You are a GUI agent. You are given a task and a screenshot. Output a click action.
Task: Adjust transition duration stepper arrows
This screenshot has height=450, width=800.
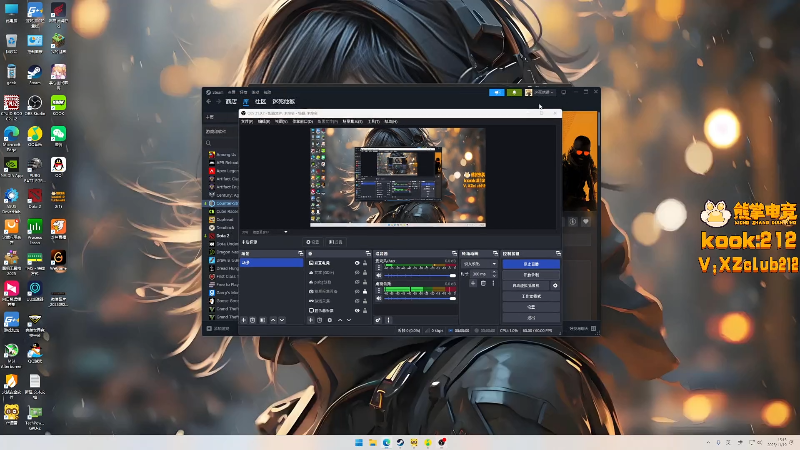pos(494,274)
